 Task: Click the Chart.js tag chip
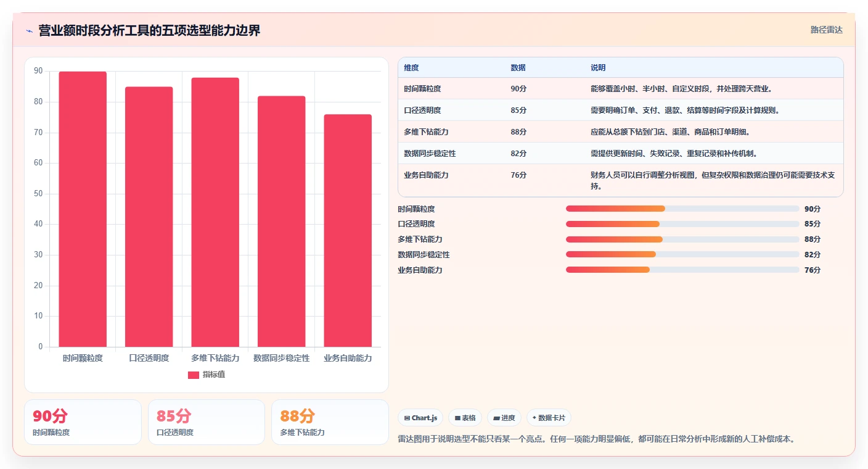[420, 418]
